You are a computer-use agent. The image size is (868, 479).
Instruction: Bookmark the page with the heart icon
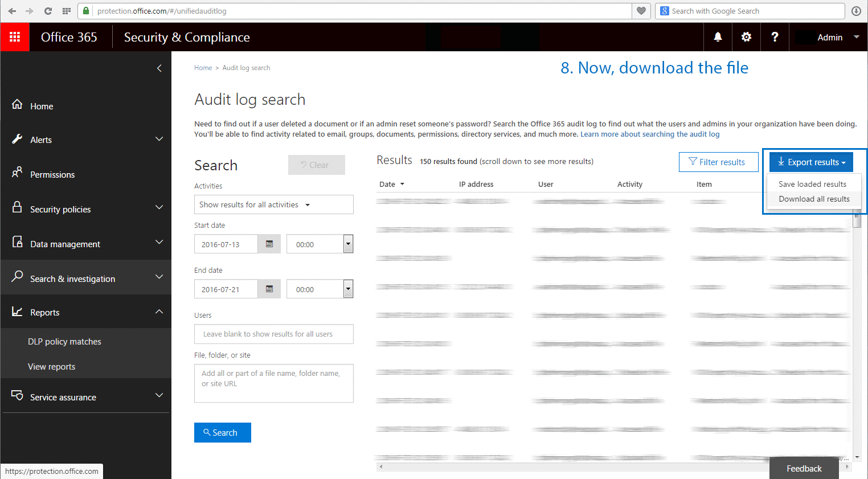pyautogui.click(x=641, y=11)
